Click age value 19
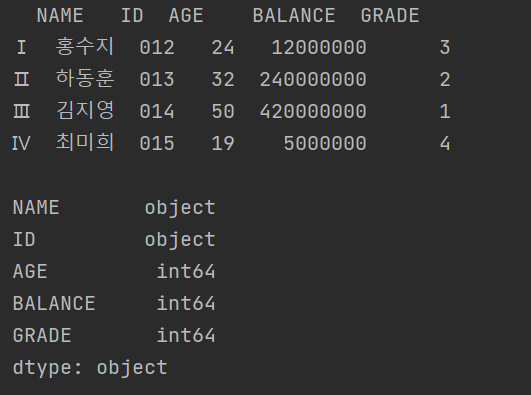 pyautogui.click(x=223, y=143)
